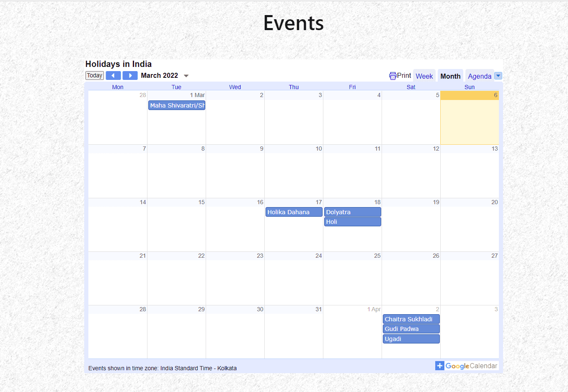Click the printer icon
568x392 pixels.
392,76
